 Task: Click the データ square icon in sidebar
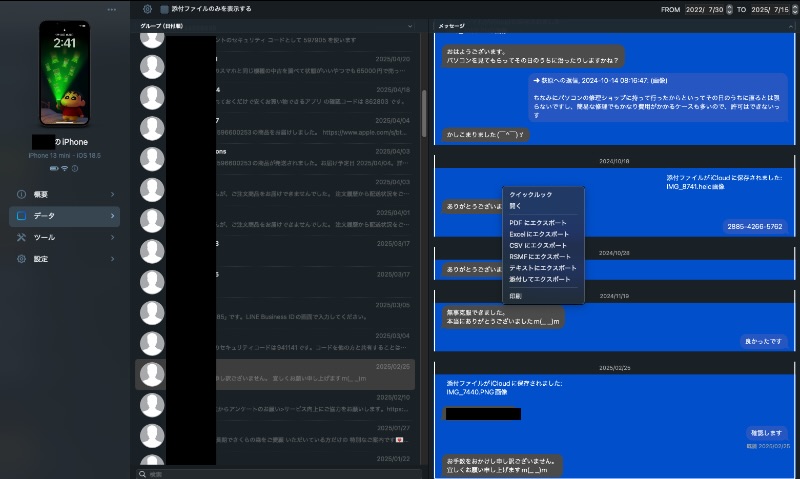[21, 216]
